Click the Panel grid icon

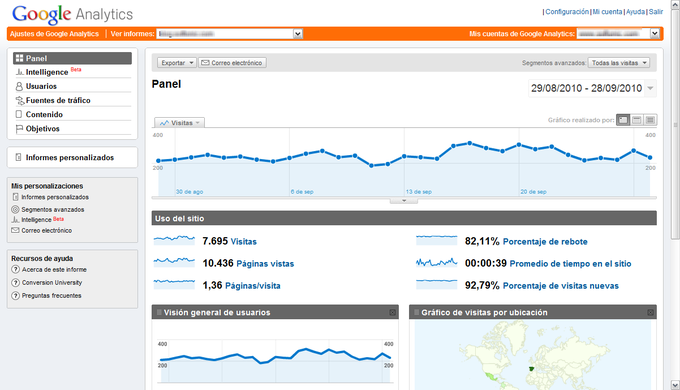pos(19,58)
